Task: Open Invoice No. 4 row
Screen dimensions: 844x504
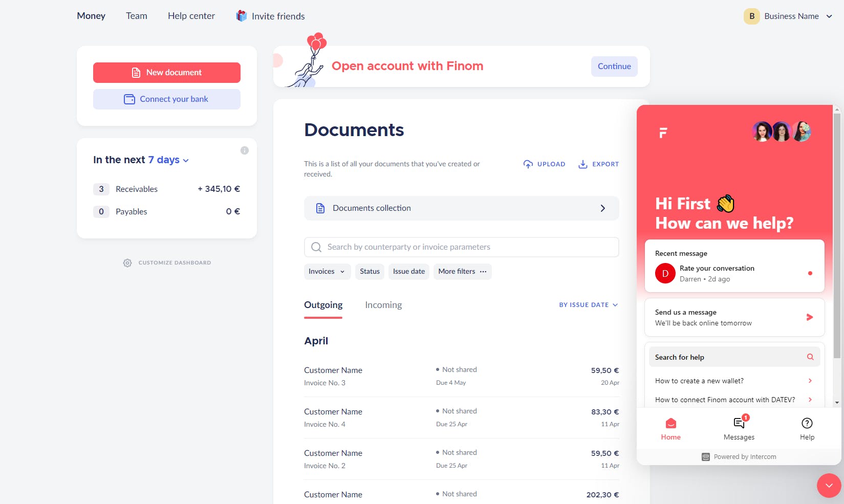Action: pos(461,418)
